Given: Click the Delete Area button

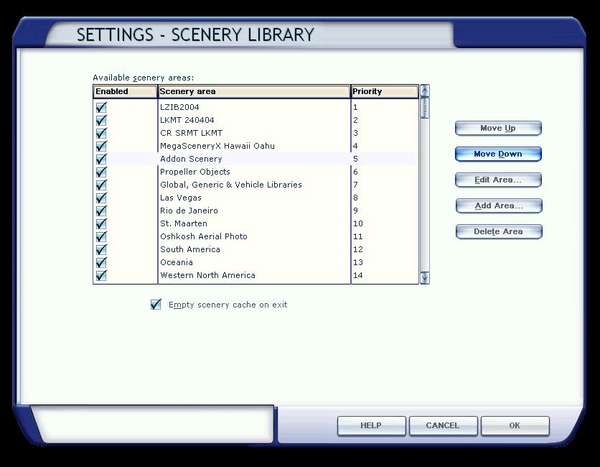Looking at the screenshot, I should coord(499,232).
